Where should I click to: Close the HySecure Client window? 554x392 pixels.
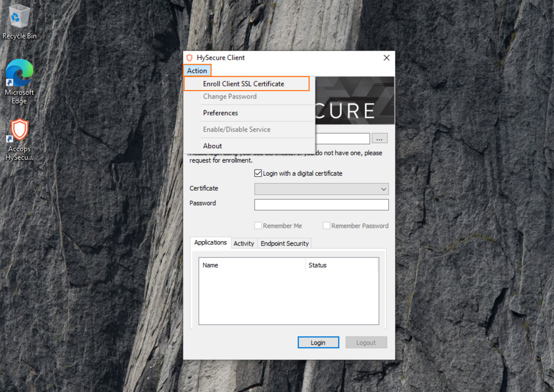point(386,58)
